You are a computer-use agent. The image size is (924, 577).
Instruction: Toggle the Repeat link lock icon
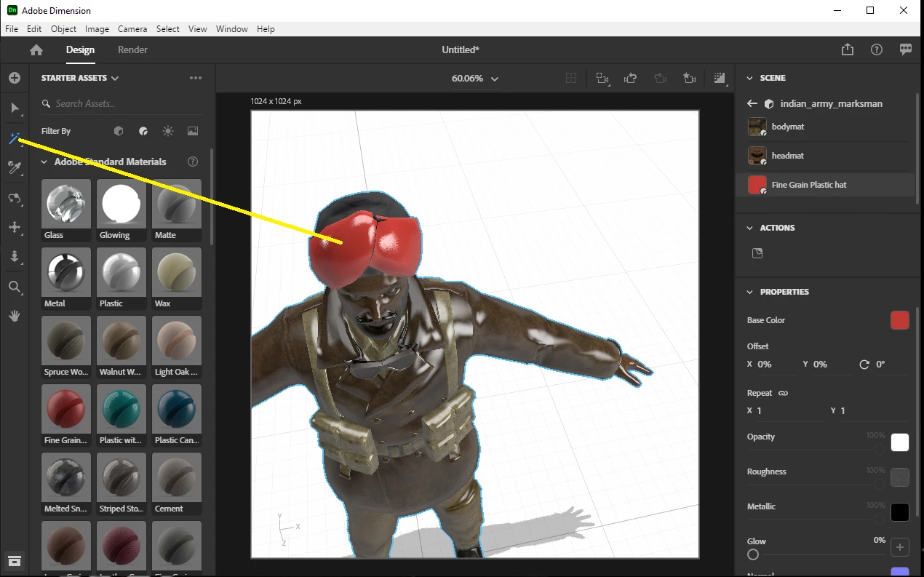pyautogui.click(x=783, y=393)
